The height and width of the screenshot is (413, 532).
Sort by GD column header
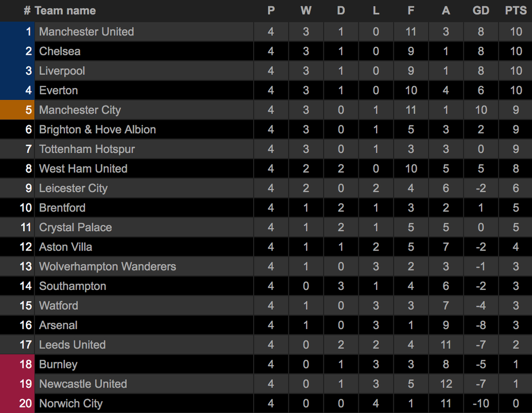[x=481, y=11]
